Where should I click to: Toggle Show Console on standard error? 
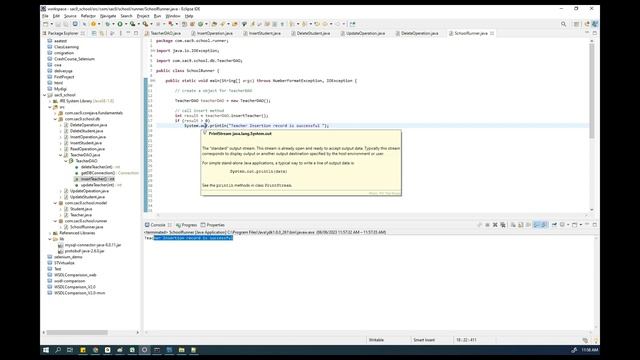[544, 224]
